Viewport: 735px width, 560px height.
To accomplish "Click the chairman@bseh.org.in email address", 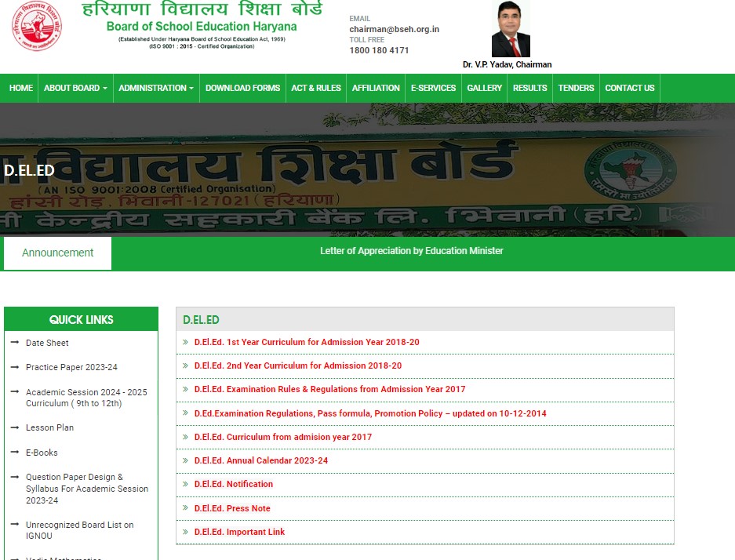I will [x=395, y=29].
